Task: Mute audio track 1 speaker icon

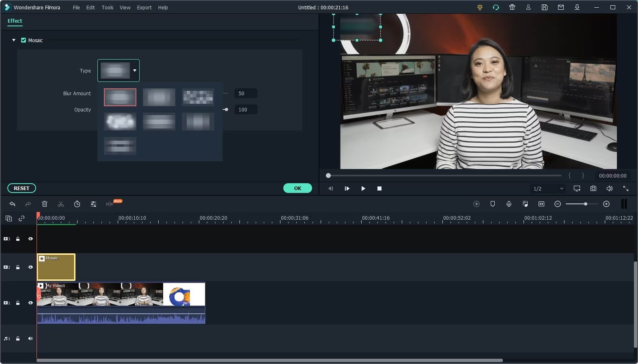Action: coord(30,338)
